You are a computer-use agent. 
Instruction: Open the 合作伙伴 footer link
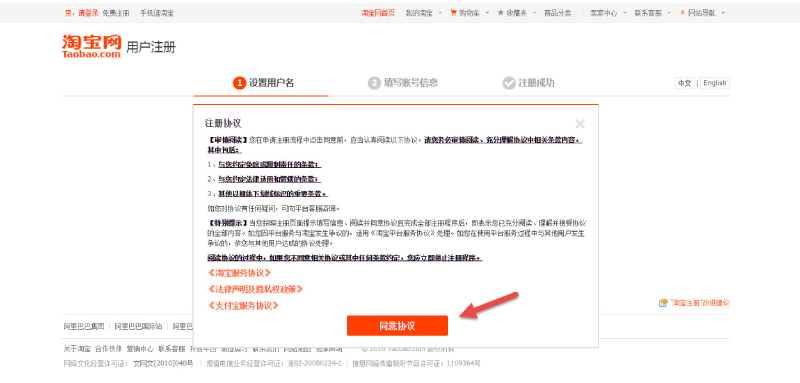pyautogui.click(x=109, y=349)
